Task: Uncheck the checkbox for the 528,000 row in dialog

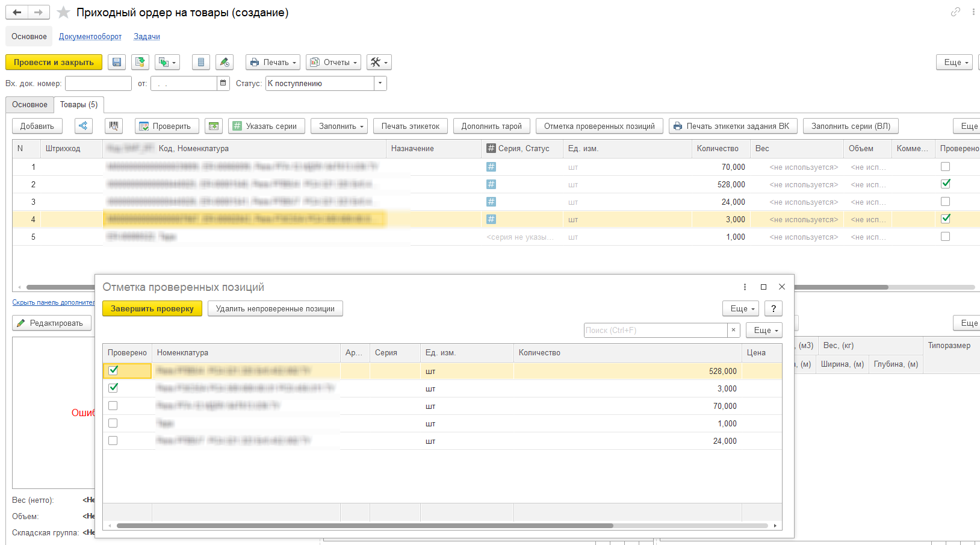Action: point(113,371)
